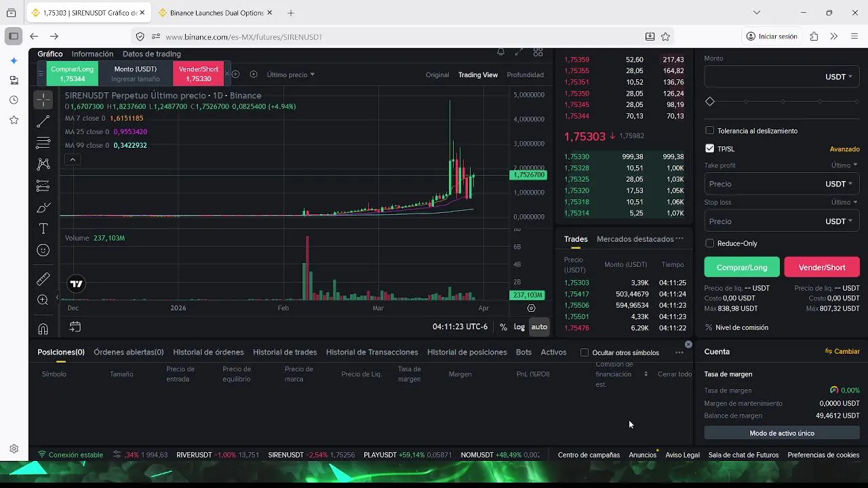The height and width of the screenshot is (488, 868).
Task: Switch to the Información tab
Action: coord(92,54)
